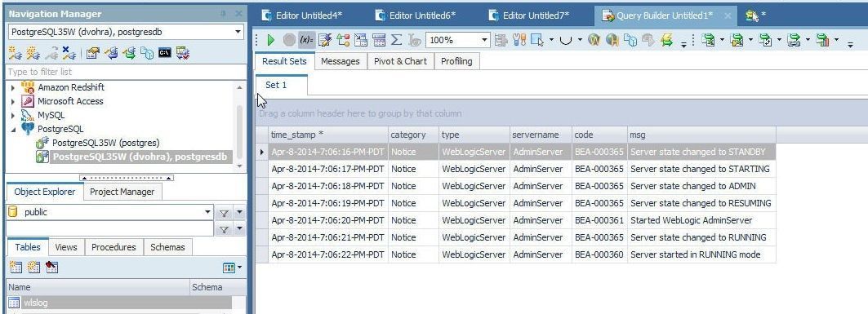
Task: Click the time_stamp column header
Action: coord(327,135)
